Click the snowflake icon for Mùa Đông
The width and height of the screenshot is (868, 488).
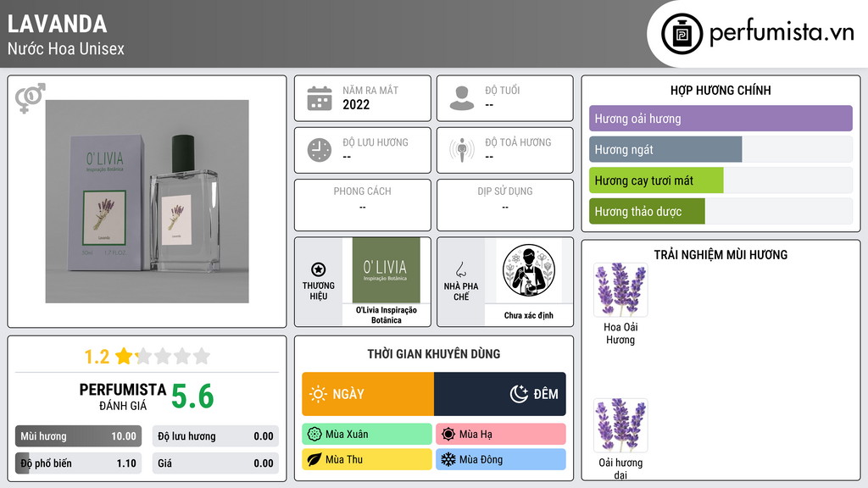[448, 459]
